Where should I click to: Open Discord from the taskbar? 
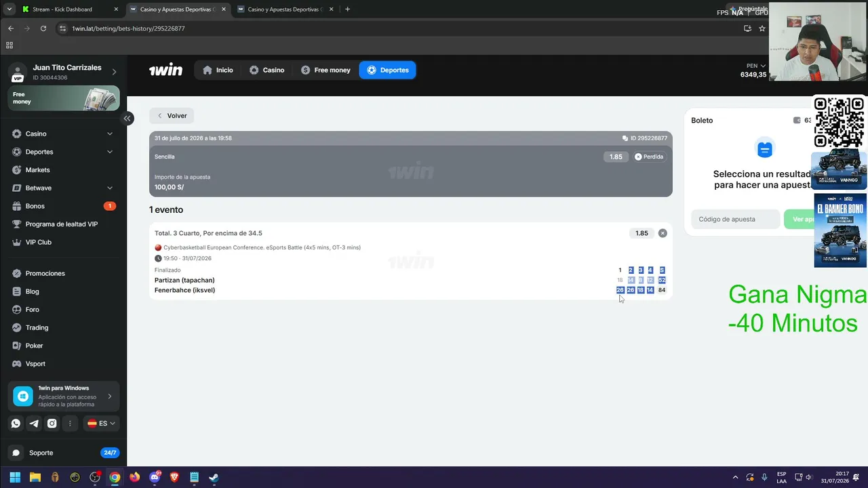click(x=155, y=477)
